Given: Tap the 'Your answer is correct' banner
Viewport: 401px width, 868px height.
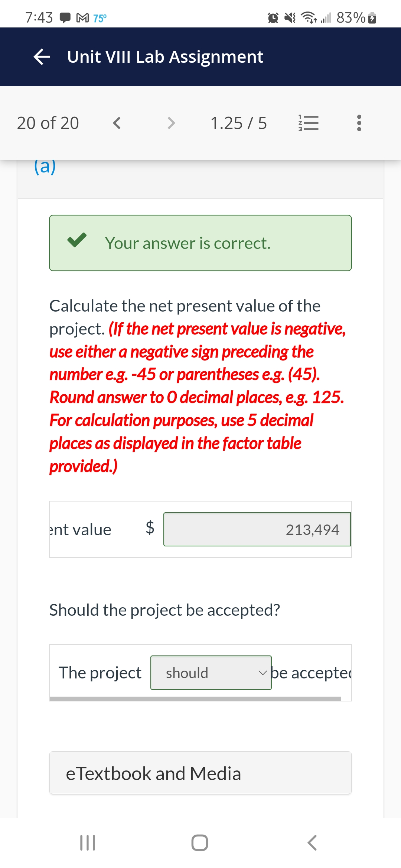Looking at the screenshot, I should click(200, 243).
